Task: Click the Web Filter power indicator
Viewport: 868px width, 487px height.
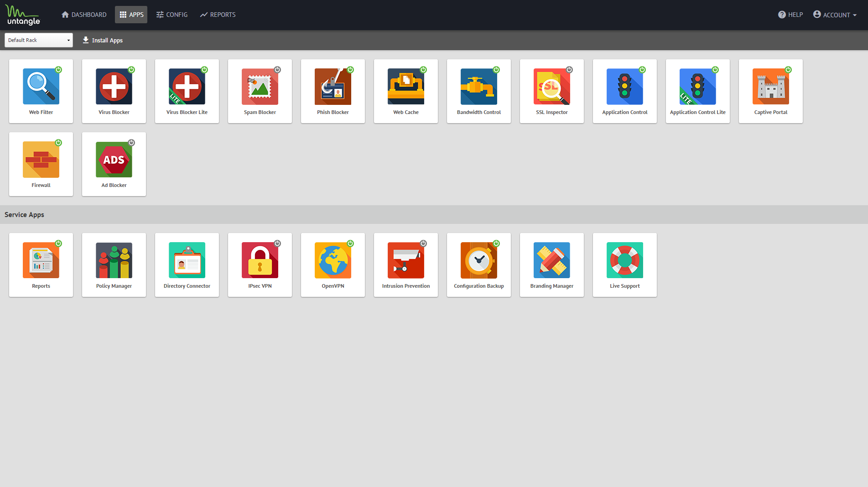Action: [x=58, y=70]
